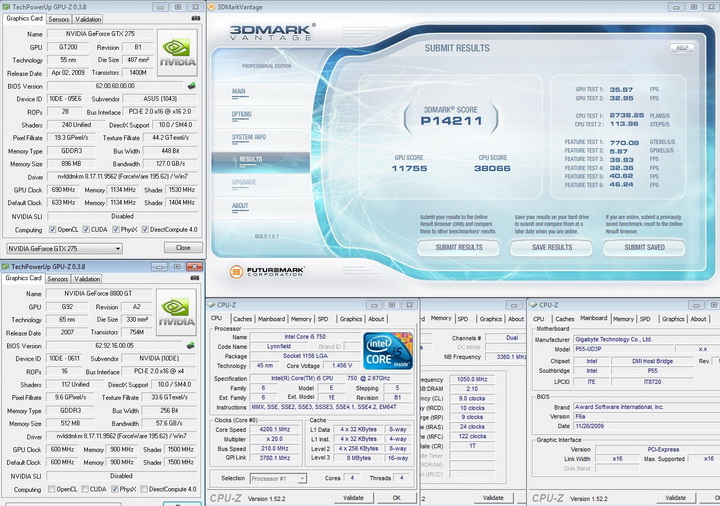The height and width of the screenshot is (506, 720).
Task: Click the 3DMark Vantage logo
Action: [272, 32]
